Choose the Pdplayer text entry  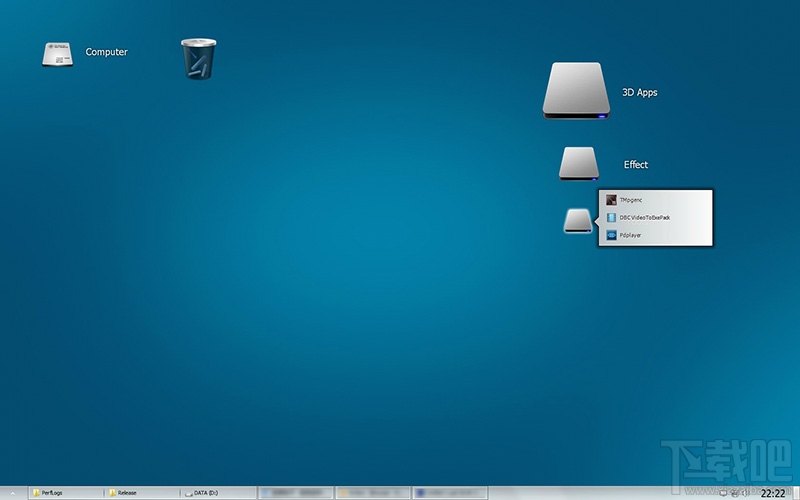click(631, 235)
